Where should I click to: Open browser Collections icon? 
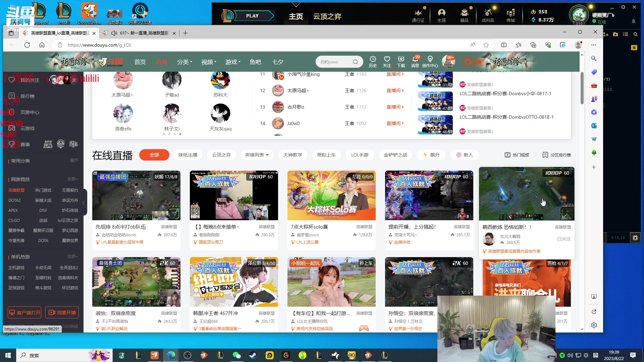(533, 45)
